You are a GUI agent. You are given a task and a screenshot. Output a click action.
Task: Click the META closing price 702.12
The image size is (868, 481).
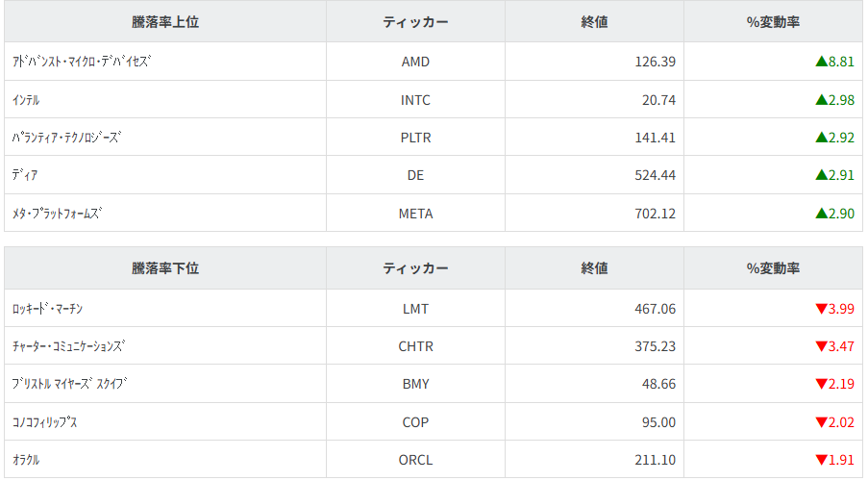click(x=655, y=214)
